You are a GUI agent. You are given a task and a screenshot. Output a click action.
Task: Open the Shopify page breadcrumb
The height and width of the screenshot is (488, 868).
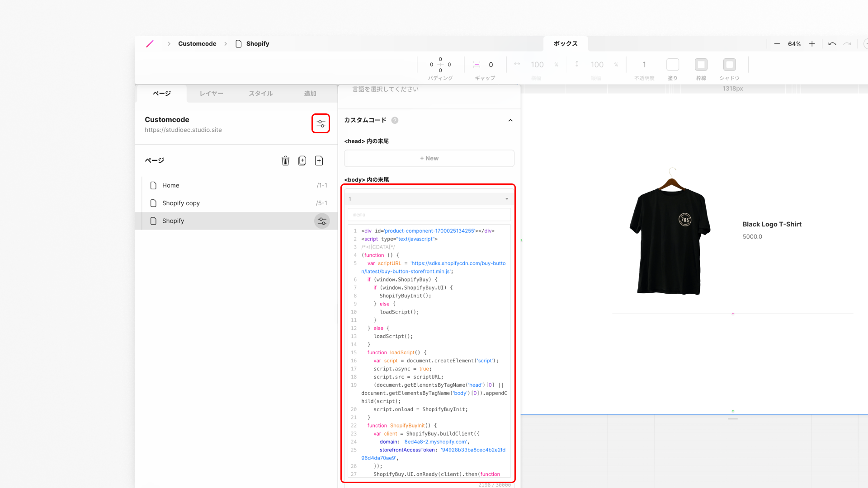(x=252, y=44)
